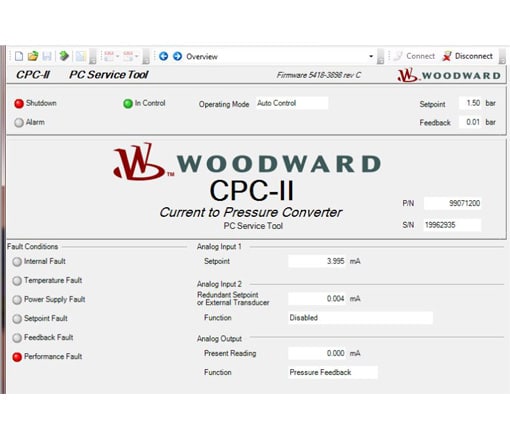Click the Alarm status indicator

pyautogui.click(x=19, y=122)
